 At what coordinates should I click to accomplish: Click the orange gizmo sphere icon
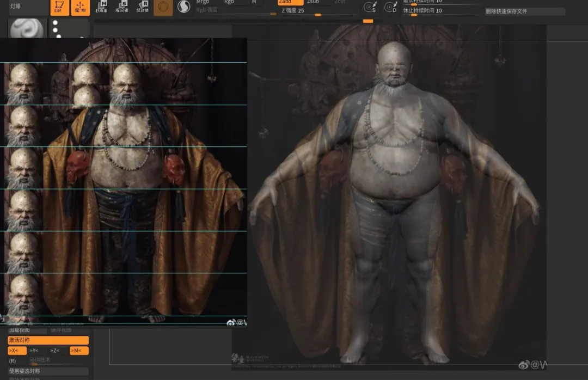163,7
